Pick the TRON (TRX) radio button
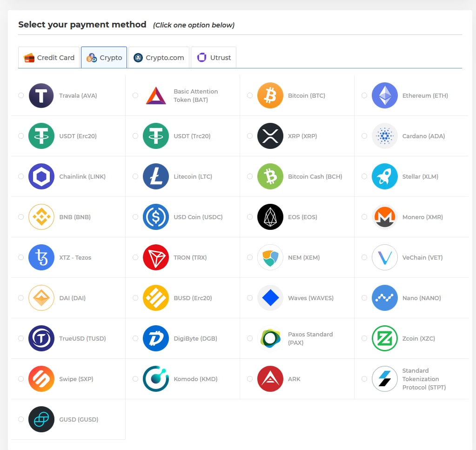Viewport: 476px width, 450px height. click(x=135, y=257)
